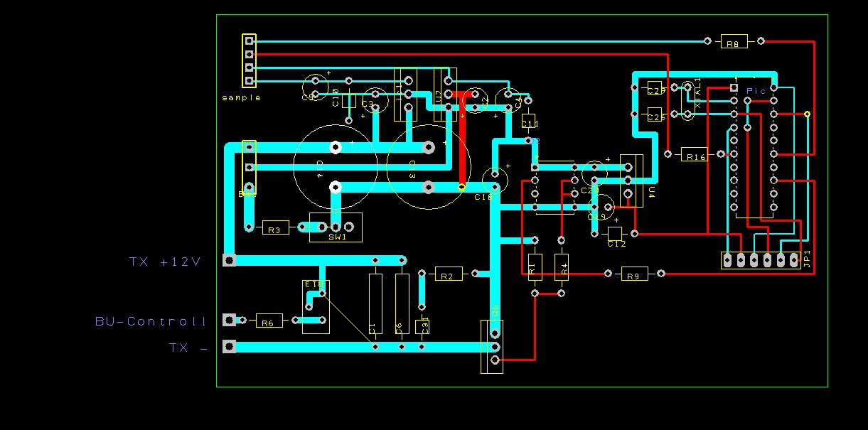
Task: Click resistor R6 next to BU-Controll pad
Action: pos(269,321)
